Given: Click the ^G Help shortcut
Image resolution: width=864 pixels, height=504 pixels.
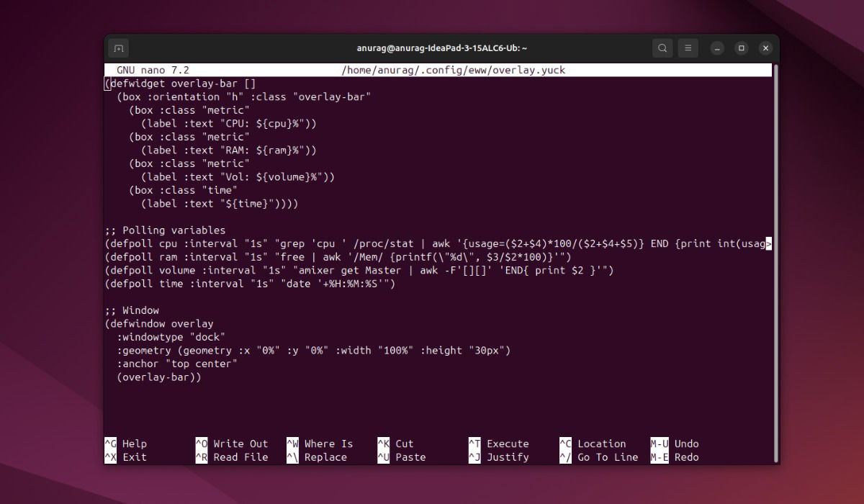Looking at the screenshot, I should point(125,444).
